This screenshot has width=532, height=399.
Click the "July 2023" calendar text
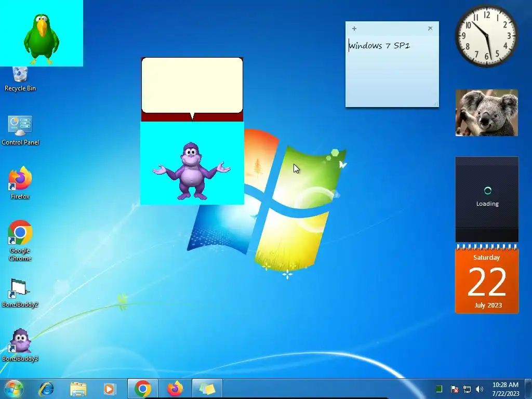(488, 305)
